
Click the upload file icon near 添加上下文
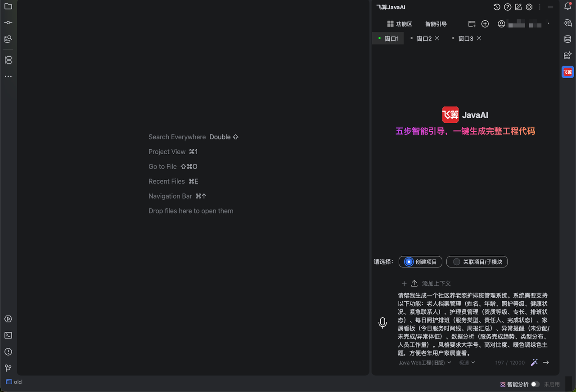tap(414, 283)
